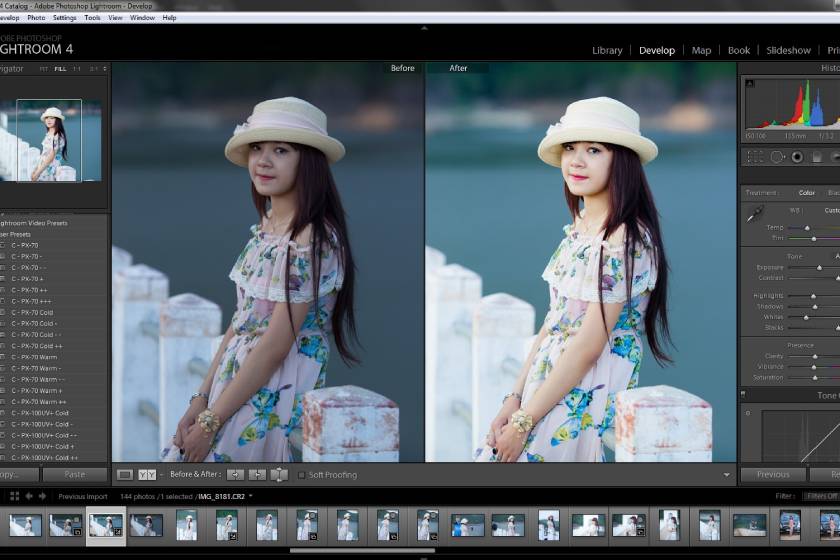Click the Previous button

tap(773, 474)
